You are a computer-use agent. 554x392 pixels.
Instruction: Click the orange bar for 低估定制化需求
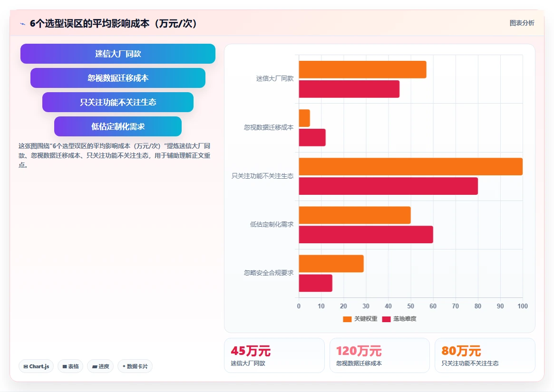[x=355, y=215]
